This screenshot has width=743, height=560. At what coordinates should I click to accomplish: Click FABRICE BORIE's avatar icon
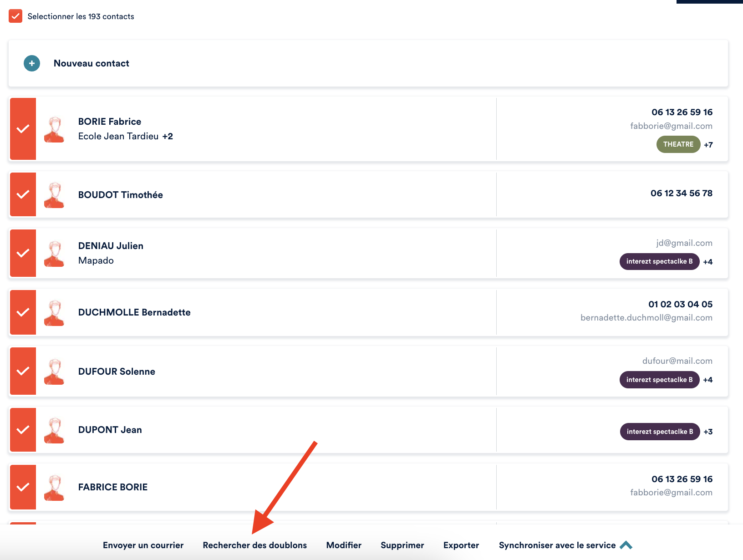tap(54, 488)
